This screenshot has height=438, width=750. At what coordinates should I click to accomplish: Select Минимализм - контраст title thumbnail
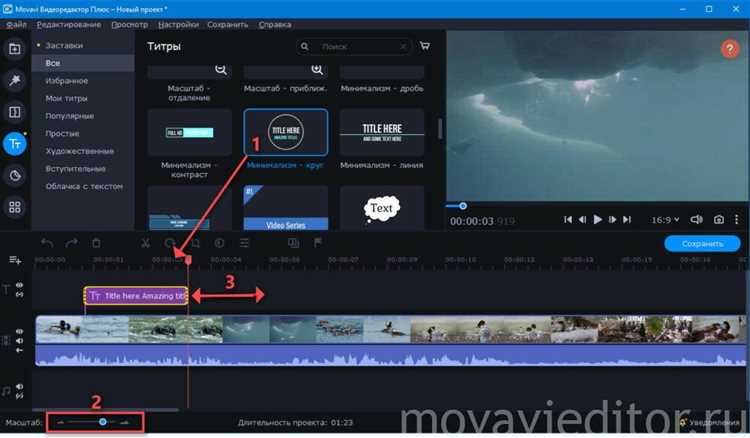[189, 132]
